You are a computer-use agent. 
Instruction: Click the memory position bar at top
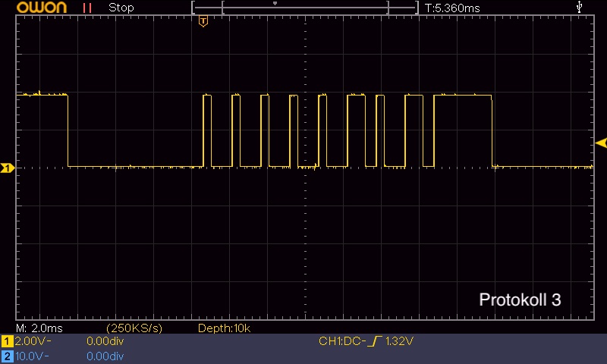pyautogui.click(x=305, y=8)
